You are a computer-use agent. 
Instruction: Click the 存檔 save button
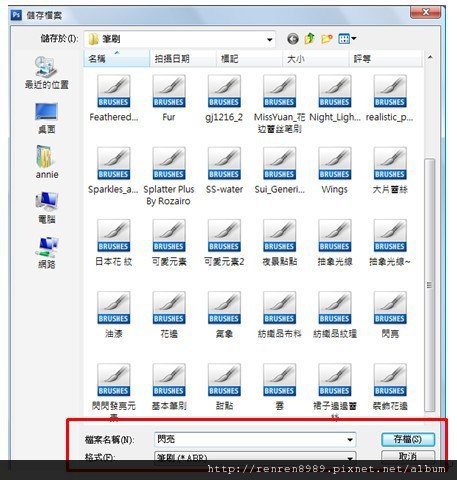tap(408, 439)
